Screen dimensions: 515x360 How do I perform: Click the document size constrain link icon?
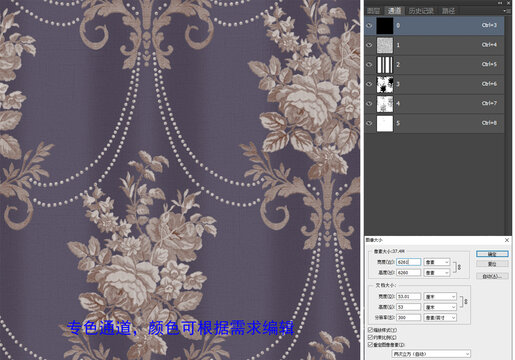tap(466, 301)
